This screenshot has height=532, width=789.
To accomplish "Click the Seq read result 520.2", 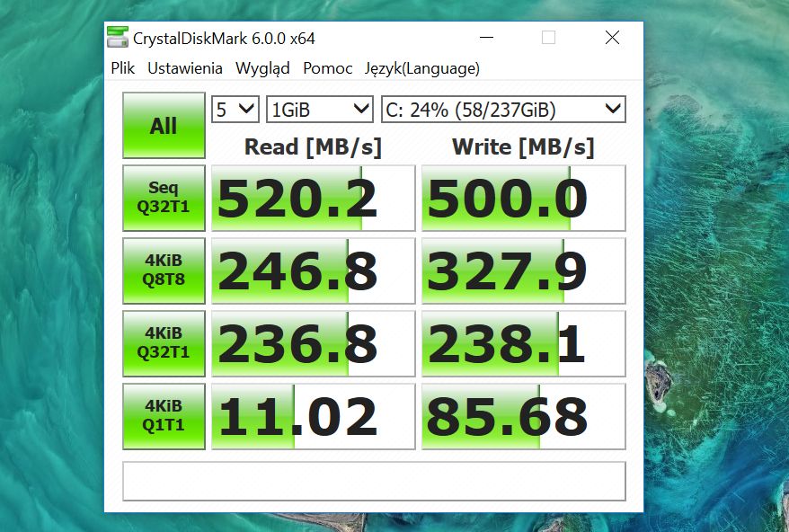I will pyautogui.click(x=313, y=198).
